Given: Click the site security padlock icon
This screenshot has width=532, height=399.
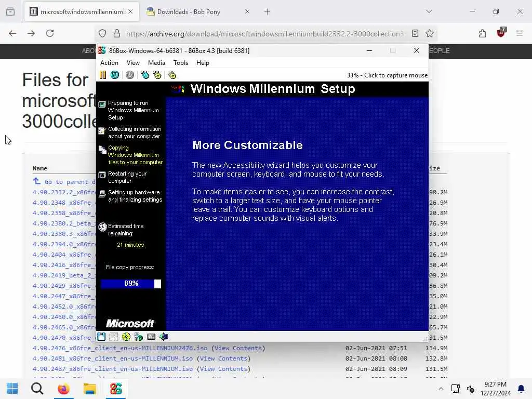Looking at the screenshot, I should click(117, 33).
